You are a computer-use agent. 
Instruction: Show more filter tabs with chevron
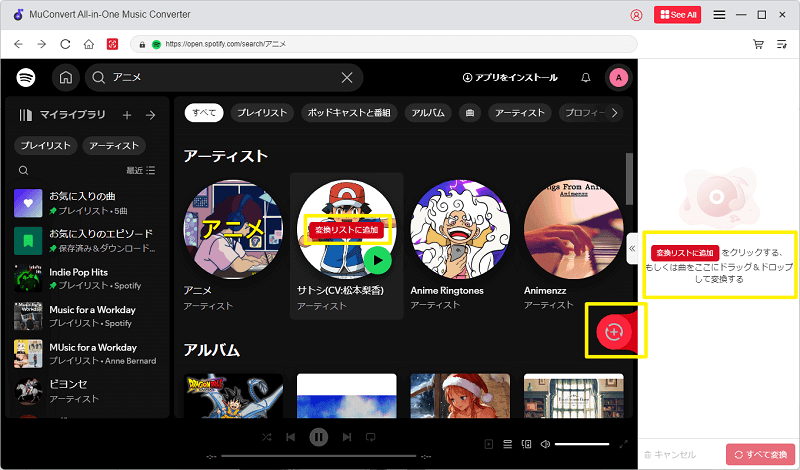614,113
